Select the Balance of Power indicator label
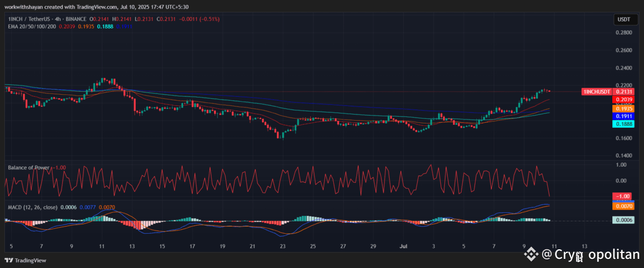644x268 pixels. [x=29, y=167]
